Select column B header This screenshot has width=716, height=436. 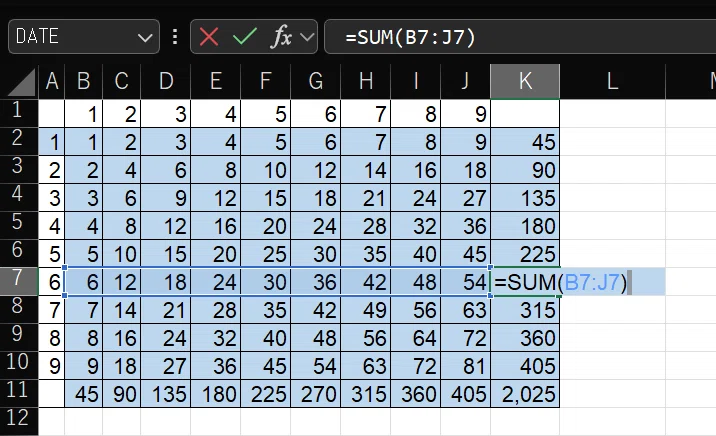click(84, 81)
